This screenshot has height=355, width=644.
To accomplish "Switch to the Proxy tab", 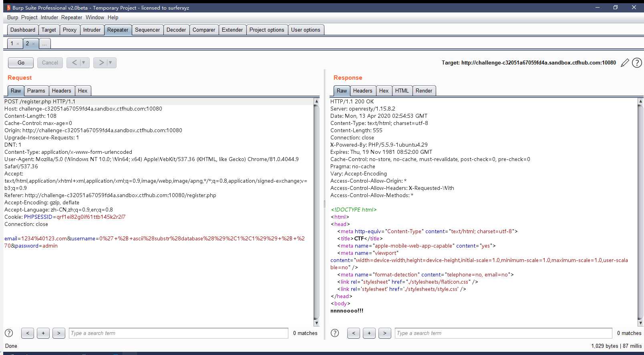I will 70,30.
